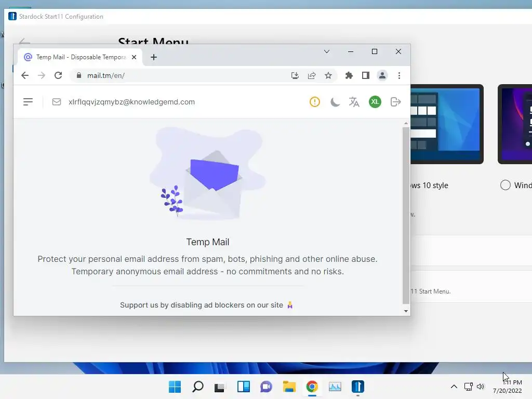532x399 pixels.
Task: Click the Windows Start button on taskbar
Action: point(175,387)
